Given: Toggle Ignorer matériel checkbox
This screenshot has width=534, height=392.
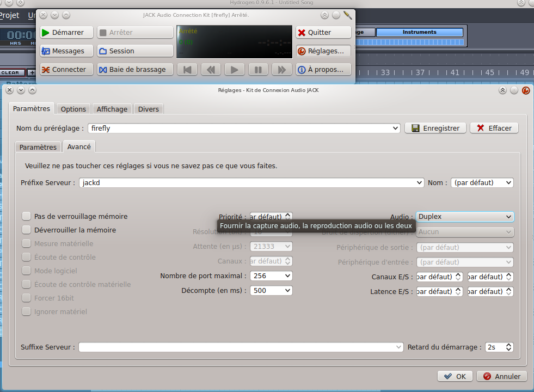Looking at the screenshot, I should click(26, 311).
